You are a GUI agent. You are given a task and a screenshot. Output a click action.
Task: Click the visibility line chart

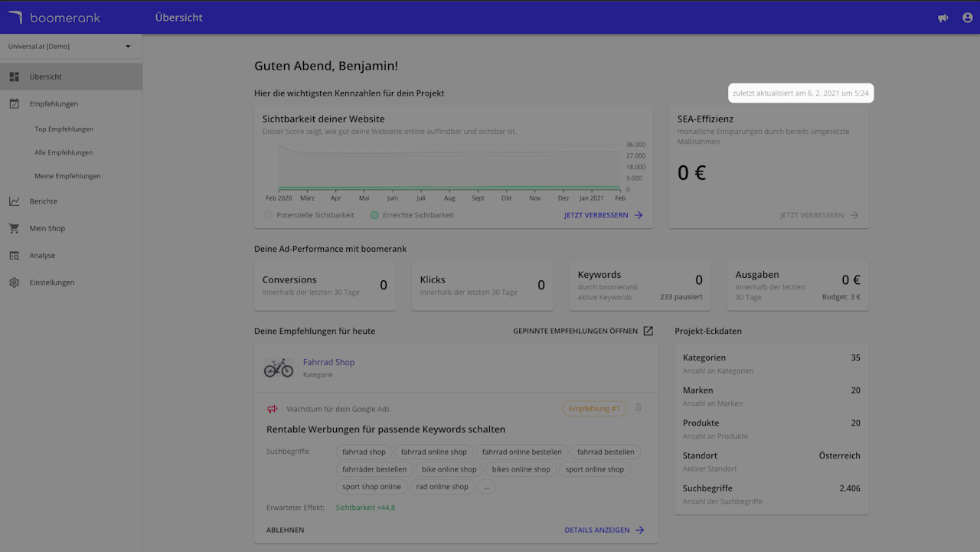coord(449,166)
